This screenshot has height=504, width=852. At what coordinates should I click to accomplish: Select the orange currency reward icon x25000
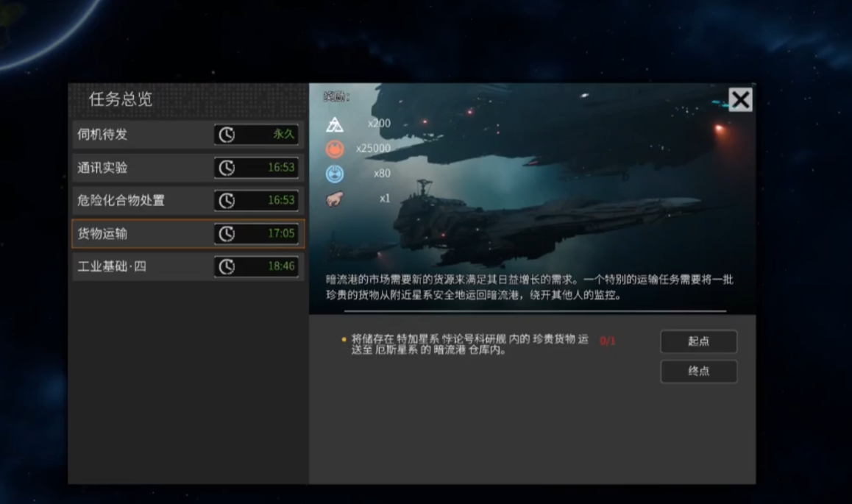coord(335,149)
